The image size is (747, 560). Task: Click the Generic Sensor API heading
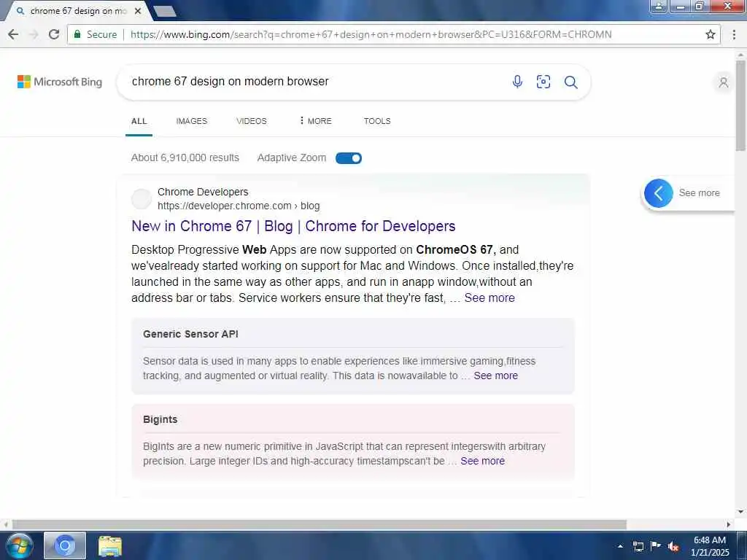[190, 334]
